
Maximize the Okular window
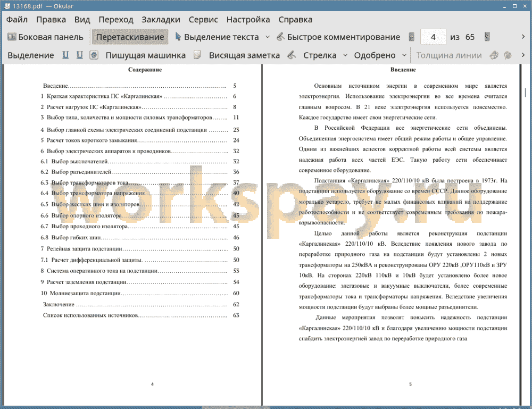pyautogui.click(x=514, y=6)
